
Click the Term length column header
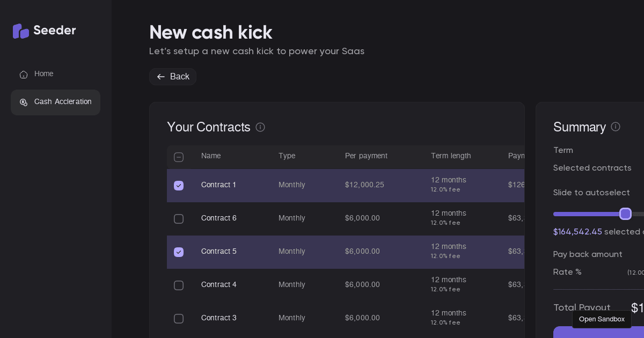(x=451, y=156)
